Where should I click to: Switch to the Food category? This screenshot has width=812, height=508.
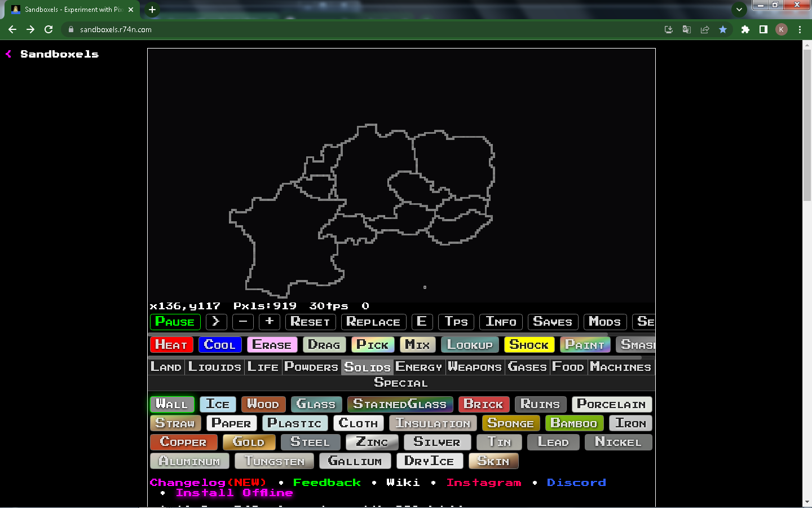[568, 367]
